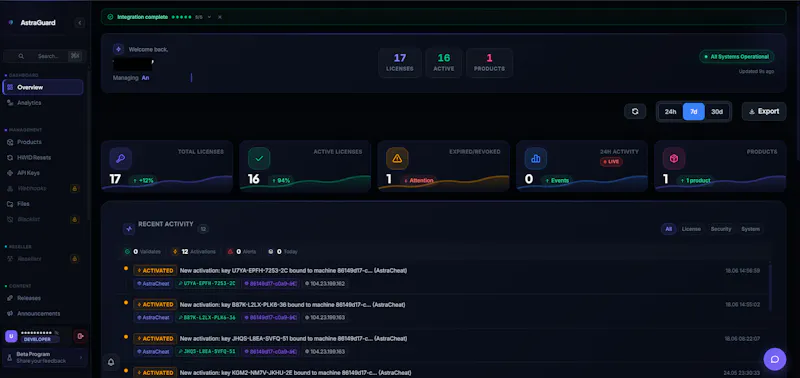This screenshot has width=800, height=378.
Task: Click the ACTIVATED badge for key KDM2-NM7V-JKHU-2E
Action: click(x=155, y=372)
